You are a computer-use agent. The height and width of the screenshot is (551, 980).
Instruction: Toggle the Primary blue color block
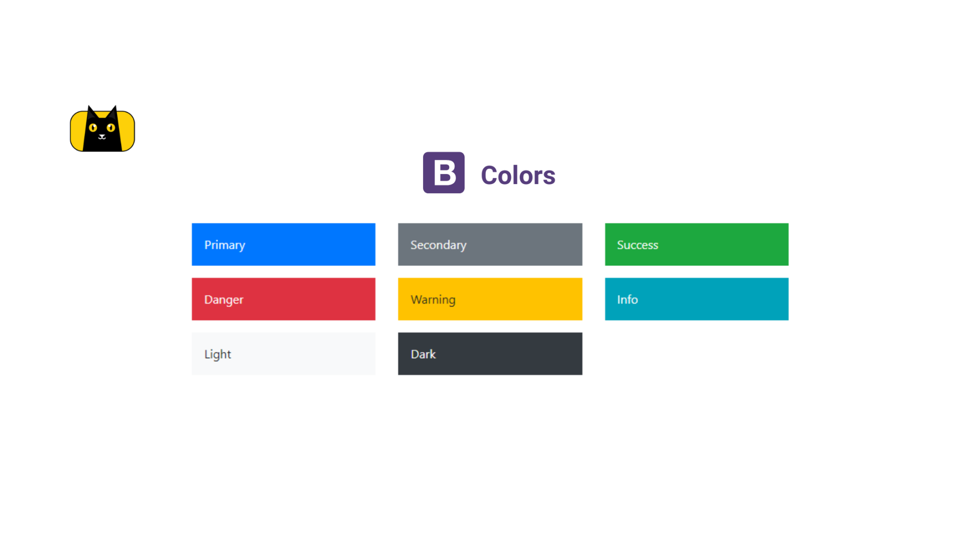click(x=283, y=244)
